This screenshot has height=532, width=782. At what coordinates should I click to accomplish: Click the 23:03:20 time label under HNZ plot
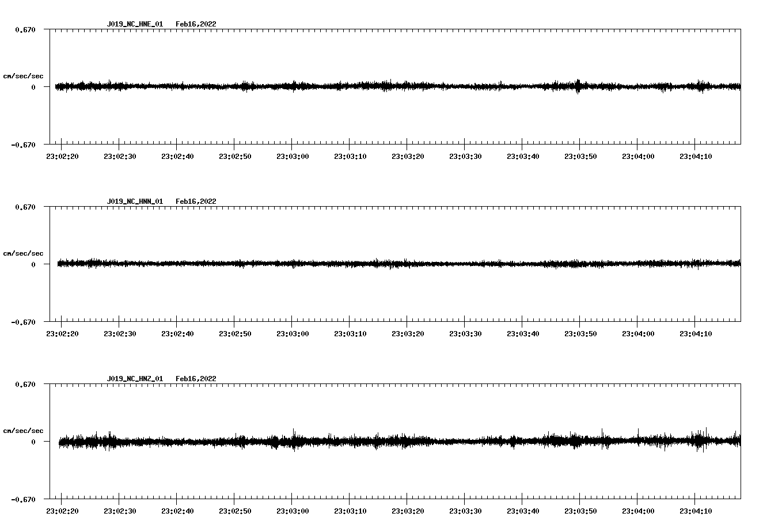pyautogui.click(x=408, y=511)
